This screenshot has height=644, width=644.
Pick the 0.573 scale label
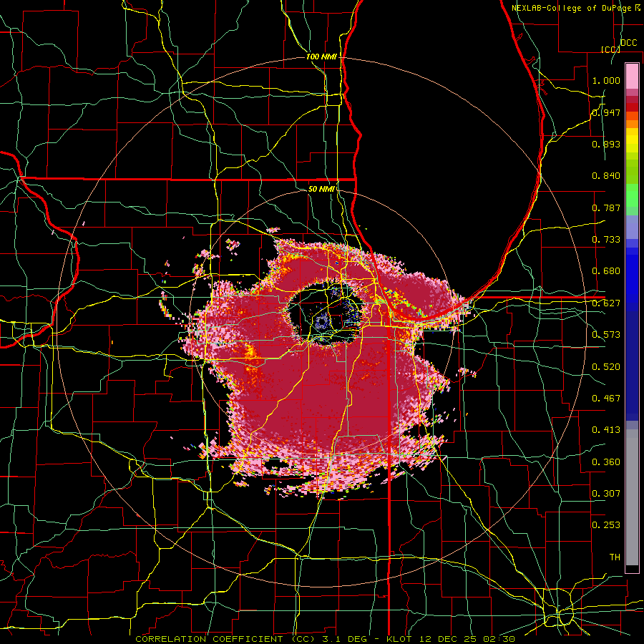(606, 335)
